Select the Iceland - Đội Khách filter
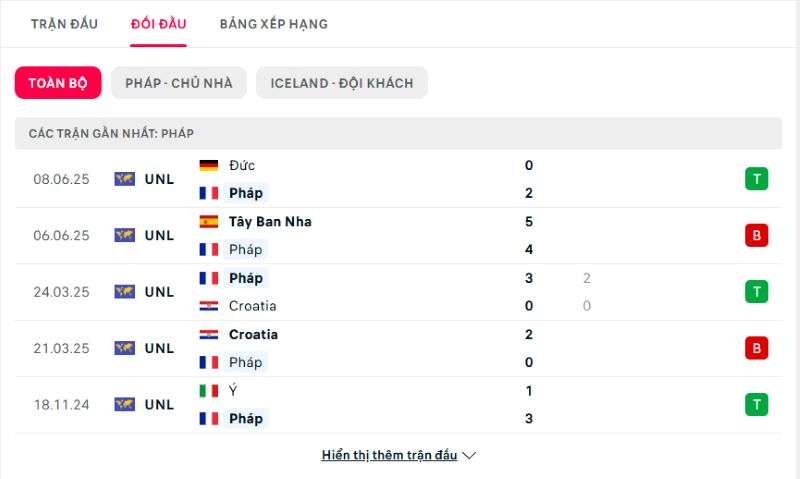Viewport: 800px width, 479px height. click(x=342, y=83)
